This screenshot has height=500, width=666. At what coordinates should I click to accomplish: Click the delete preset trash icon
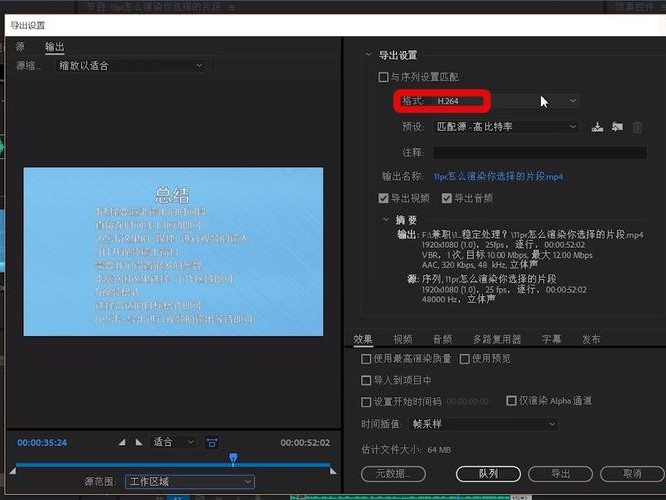(x=637, y=127)
